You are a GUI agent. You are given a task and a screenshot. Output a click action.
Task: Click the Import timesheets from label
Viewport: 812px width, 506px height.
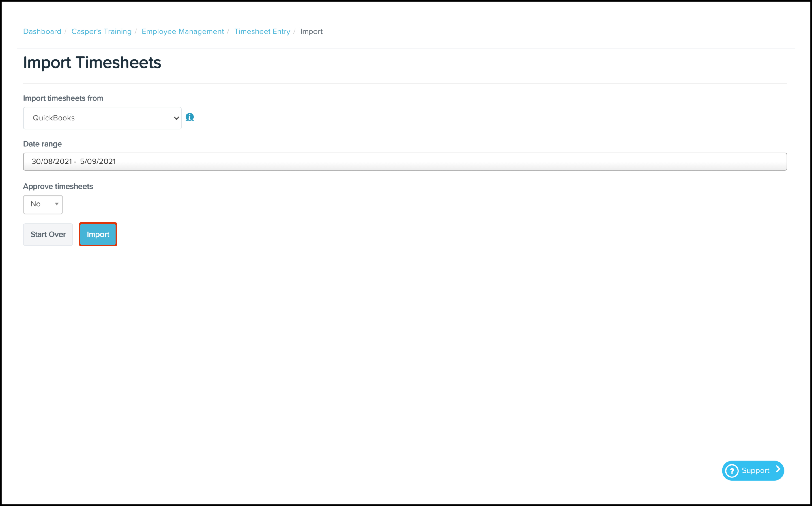coord(63,98)
